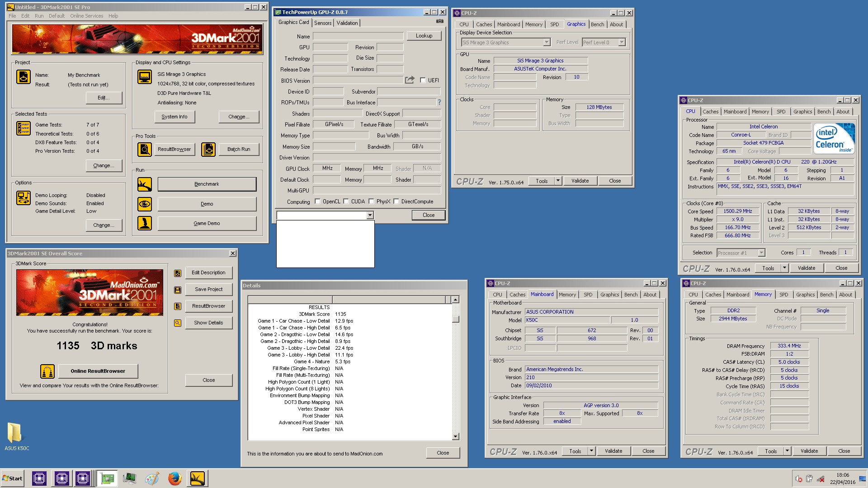
Task: Click the Online ResultBrowser button
Action: coord(98,371)
